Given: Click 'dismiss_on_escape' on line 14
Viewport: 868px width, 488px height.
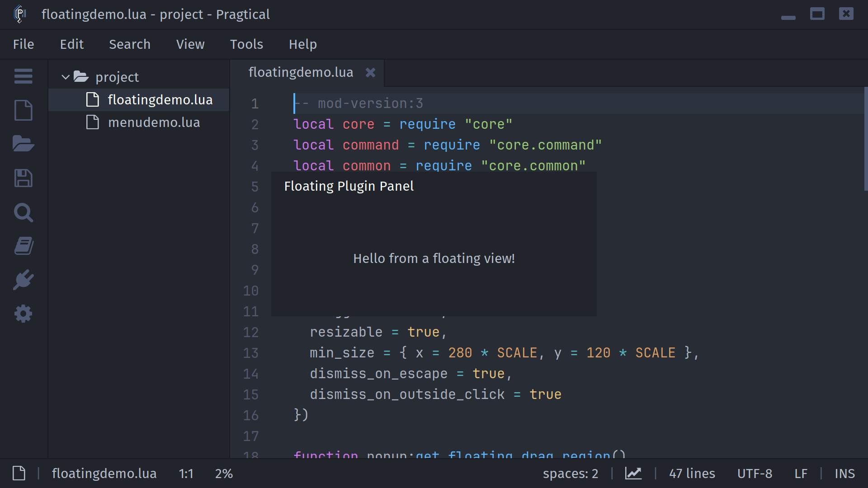Looking at the screenshot, I should pyautogui.click(x=379, y=374).
